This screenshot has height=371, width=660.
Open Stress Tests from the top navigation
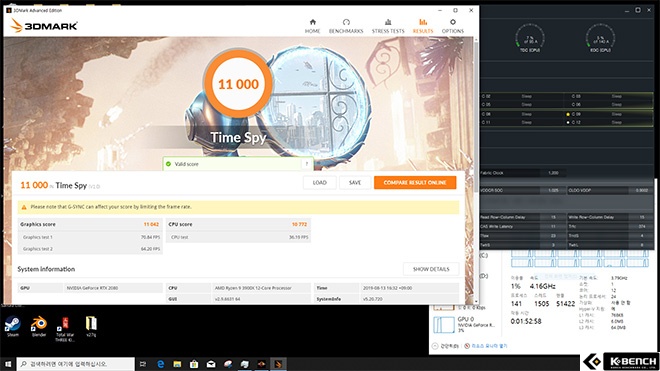388,26
